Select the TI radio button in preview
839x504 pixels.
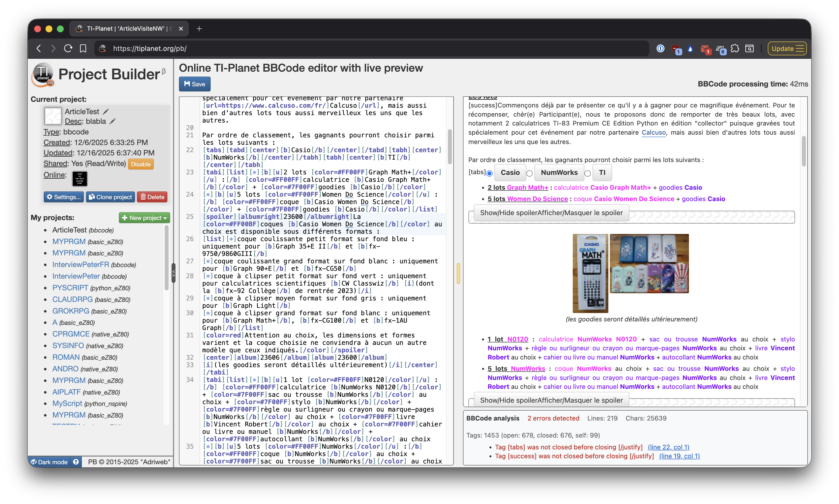tap(588, 173)
